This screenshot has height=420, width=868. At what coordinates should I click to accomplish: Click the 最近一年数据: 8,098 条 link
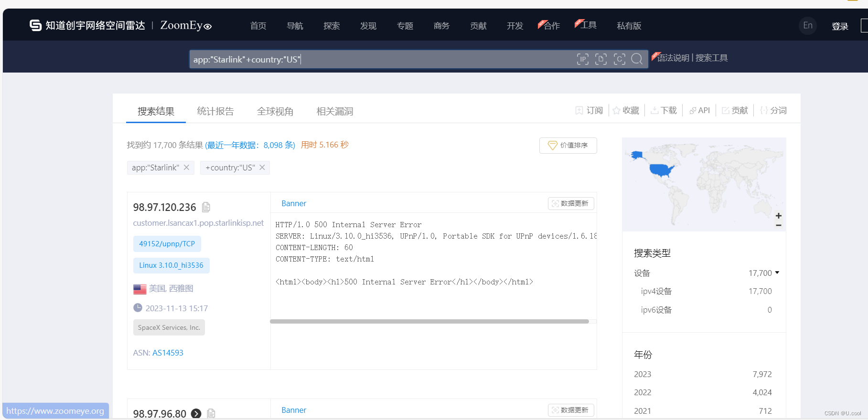pos(250,145)
